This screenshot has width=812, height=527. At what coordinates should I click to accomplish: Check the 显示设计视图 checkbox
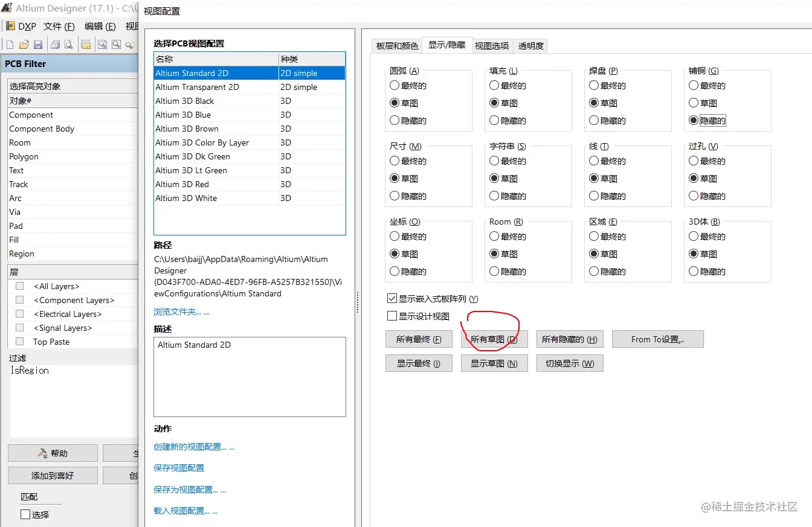tap(392, 316)
